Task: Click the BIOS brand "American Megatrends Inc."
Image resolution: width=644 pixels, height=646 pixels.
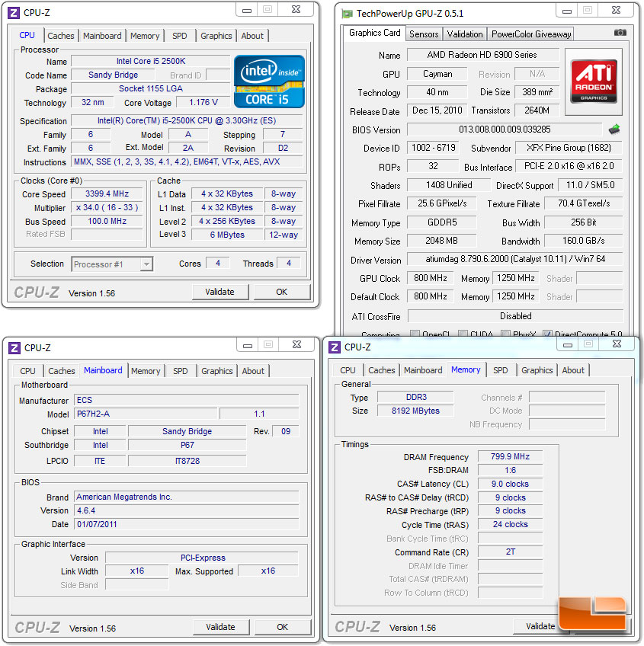Action: pos(124,497)
